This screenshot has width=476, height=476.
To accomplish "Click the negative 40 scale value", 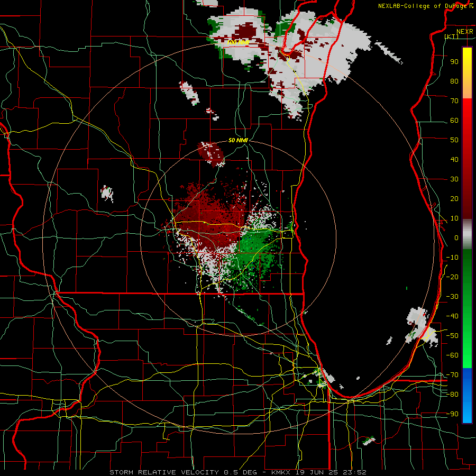I will pyautogui.click(x=452, y=316).
